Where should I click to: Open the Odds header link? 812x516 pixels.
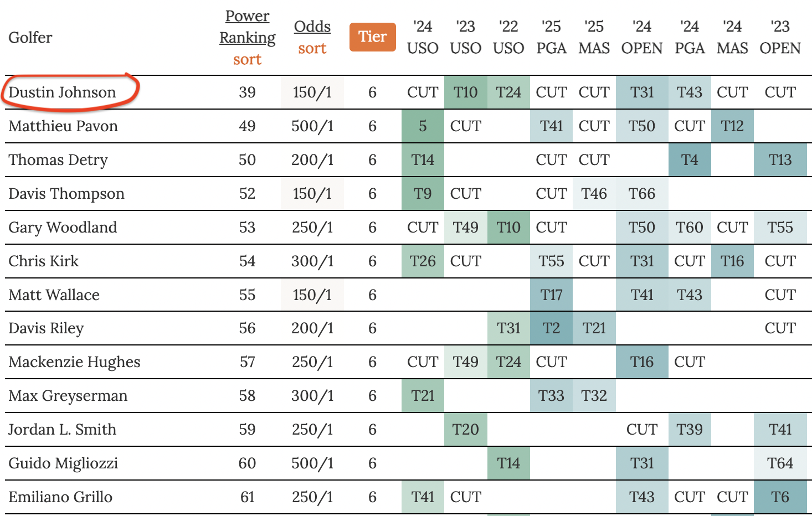pyautogui.click(x=312, y=27)
